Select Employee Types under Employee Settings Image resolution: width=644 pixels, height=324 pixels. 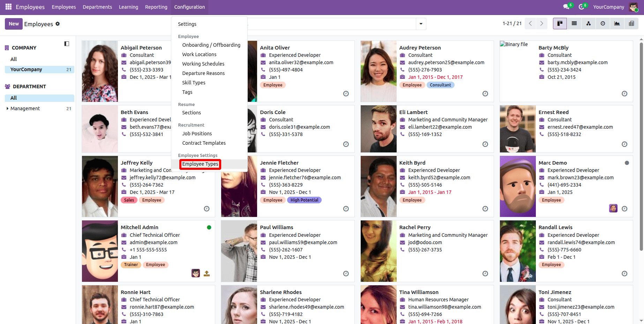click(x=200, y=164)
